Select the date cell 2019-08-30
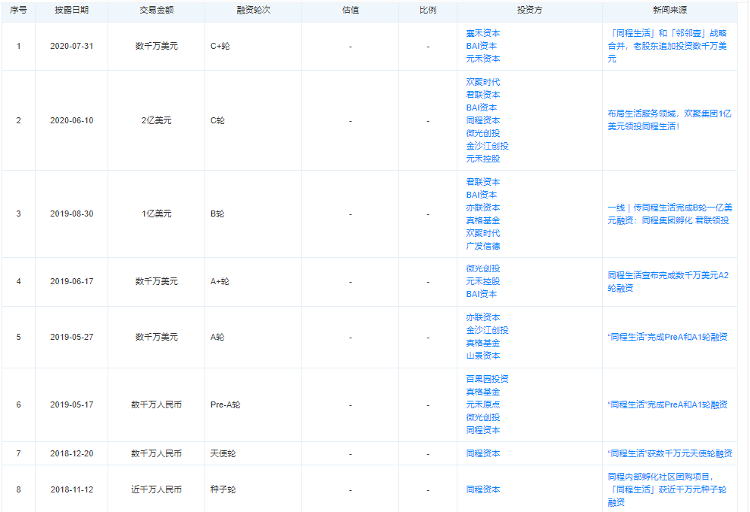This screenshot has width=750, height=512. (x=72, y=213)
